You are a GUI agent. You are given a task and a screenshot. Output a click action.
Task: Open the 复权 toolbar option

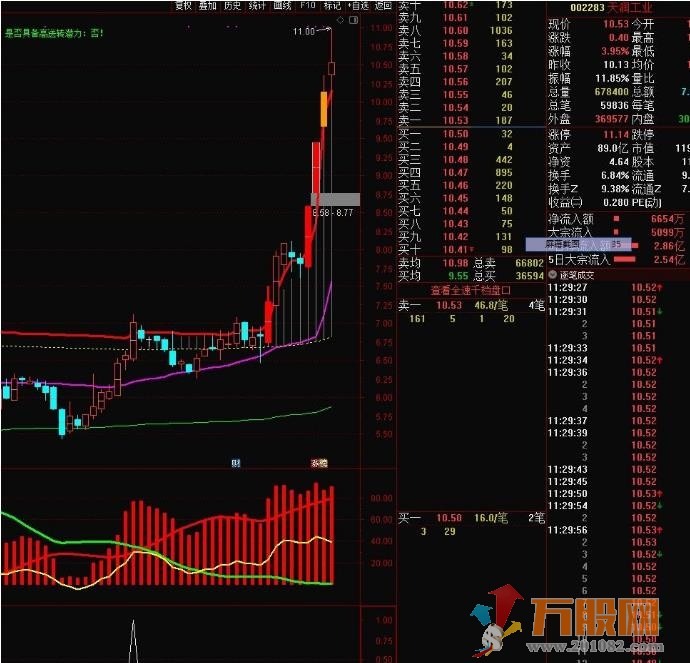(x=183, y=5)
